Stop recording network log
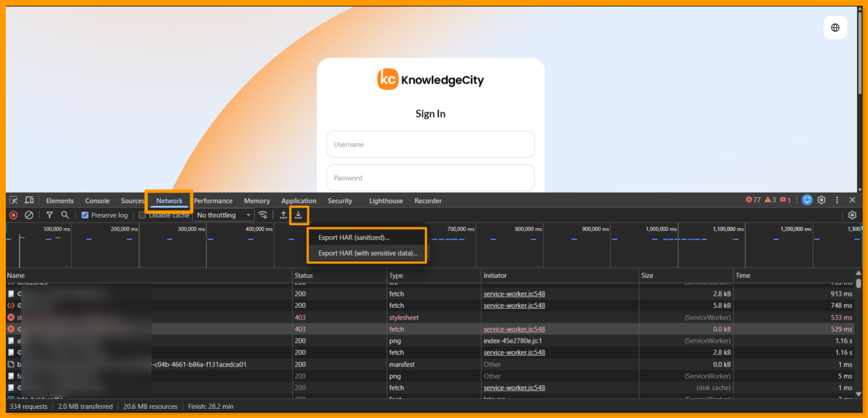This screenshot has height=418, width=868. [13, 215]
